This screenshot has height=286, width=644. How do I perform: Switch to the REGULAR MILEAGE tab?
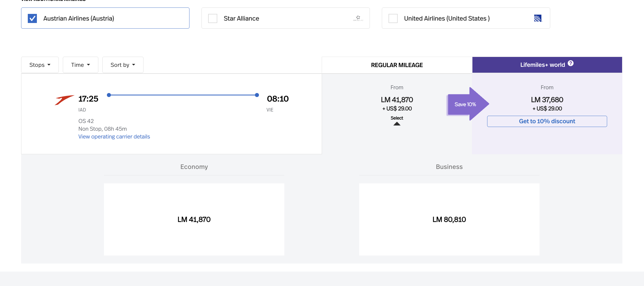[397, 65]
